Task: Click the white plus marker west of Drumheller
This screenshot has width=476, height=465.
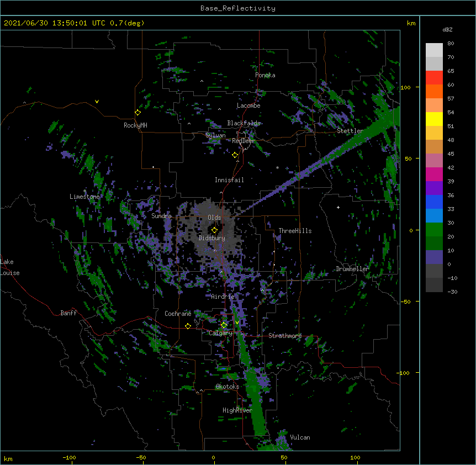Action: pyautogui.click(x=338, y=207)
